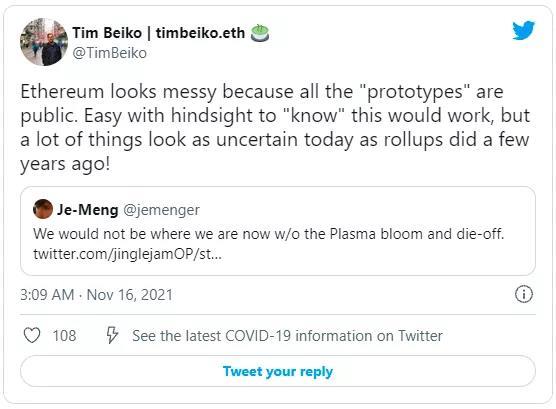This screenshot has width=556, height=409.
Task: Open the twitter.com/jinglejamOP link
Action: click(127, 254)
